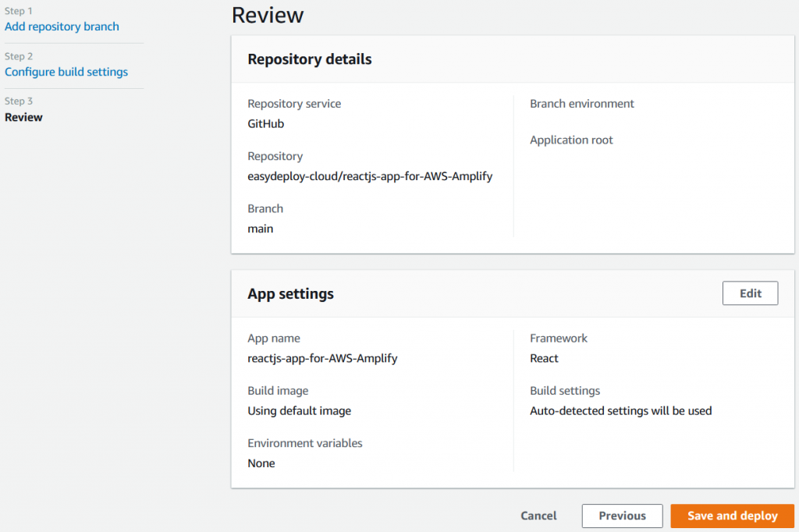
Task: Click the "Review" page title
Action: click(x=268, y=15)
